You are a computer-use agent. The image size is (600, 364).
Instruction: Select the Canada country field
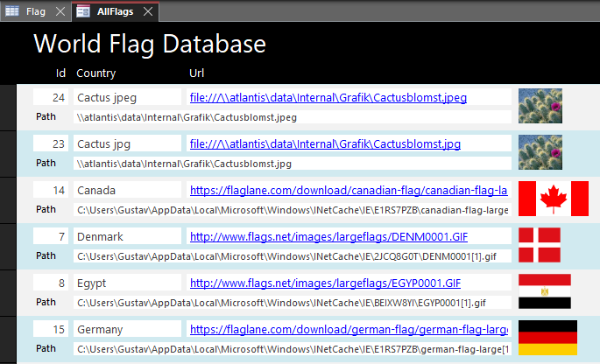127,190
